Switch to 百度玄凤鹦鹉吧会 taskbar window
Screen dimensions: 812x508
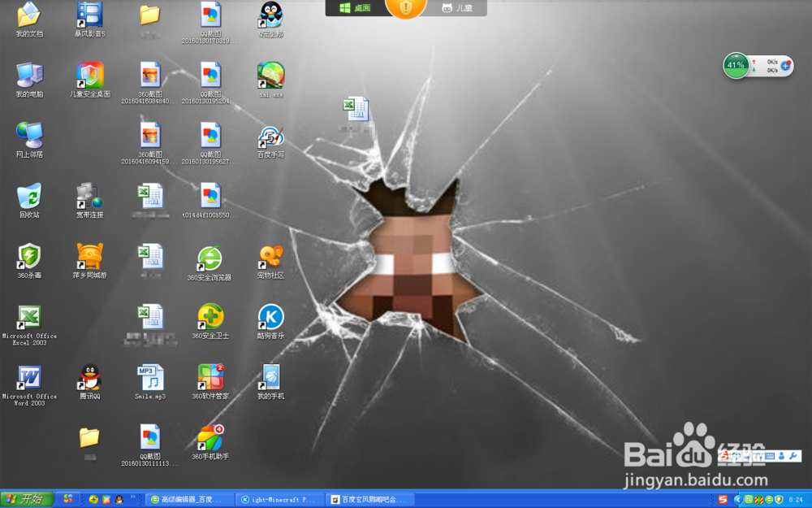pos(371,500)
